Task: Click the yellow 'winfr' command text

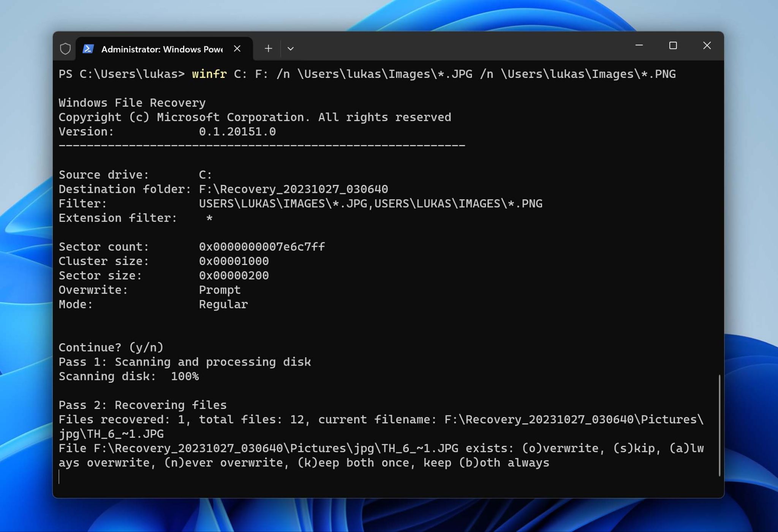Action: (209, 74)
